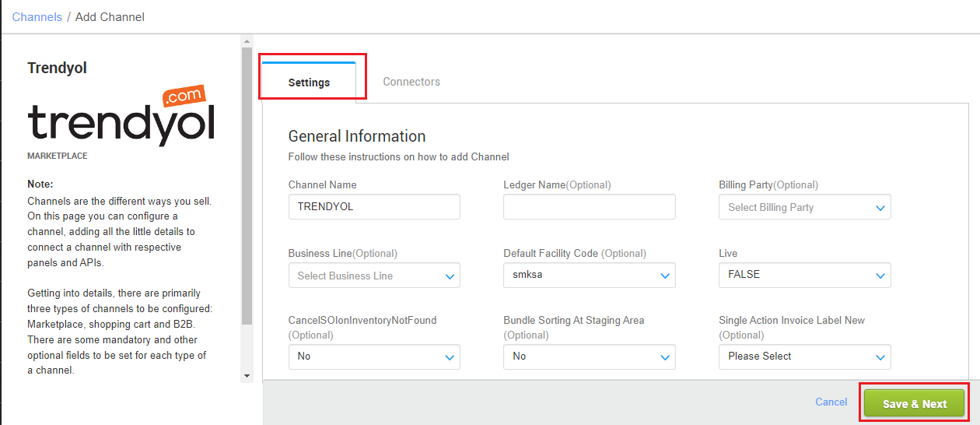The width and height of the screenshot is (980, 425).
Task: Open the Settings tab
Action: (x=309, y=82)
